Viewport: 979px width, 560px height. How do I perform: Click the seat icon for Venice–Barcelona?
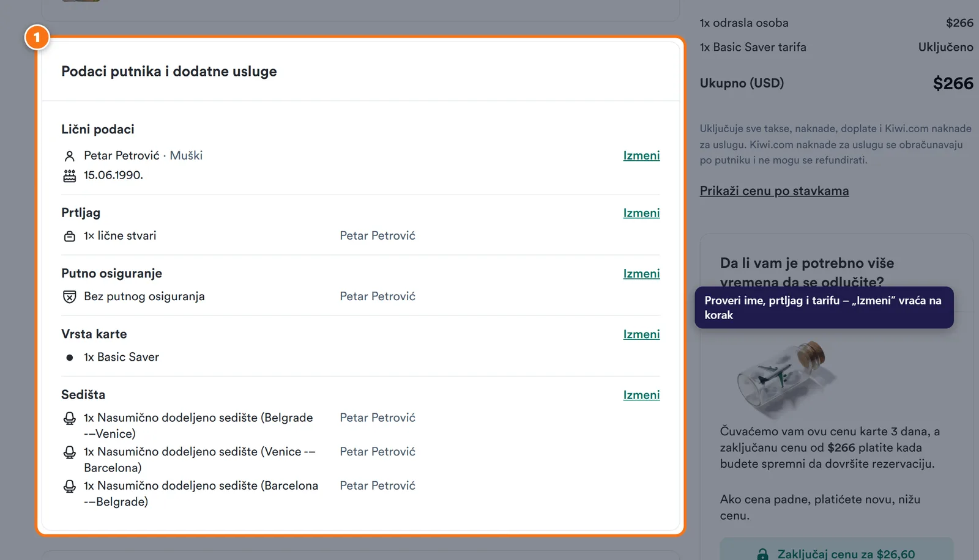[x=70, y=452]
